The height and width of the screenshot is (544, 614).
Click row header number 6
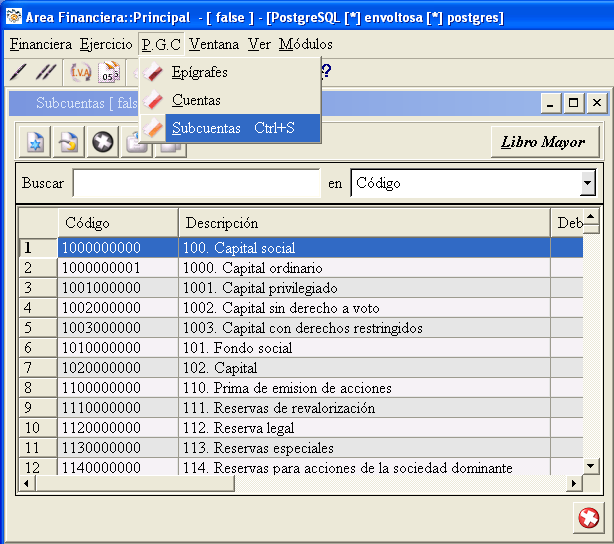pos(38,348)
